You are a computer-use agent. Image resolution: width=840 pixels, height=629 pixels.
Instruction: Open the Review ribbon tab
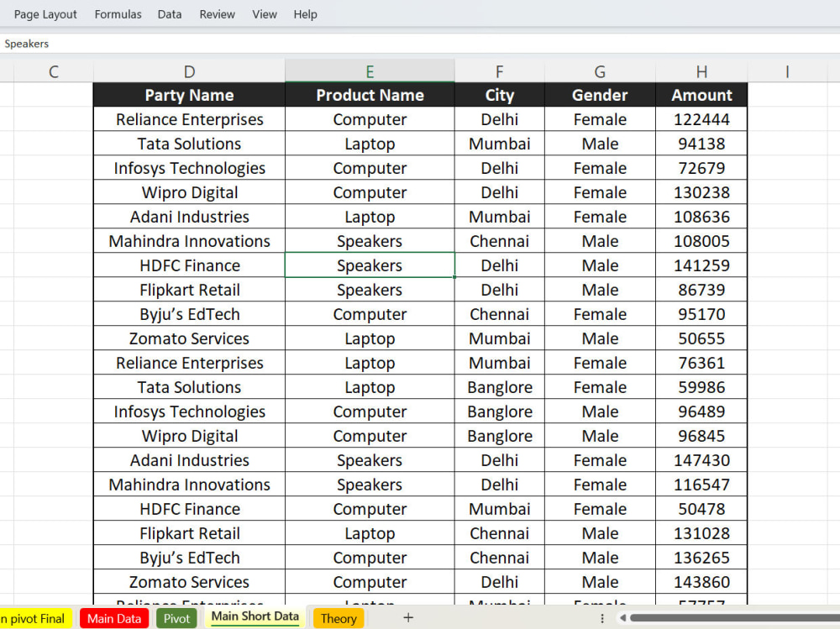click(217, 14)
